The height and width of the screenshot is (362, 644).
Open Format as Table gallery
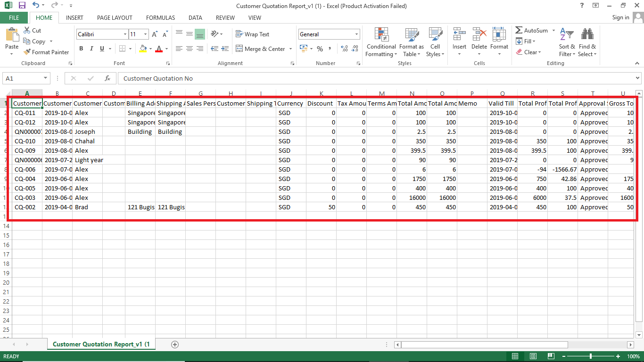tap(412, 42)
